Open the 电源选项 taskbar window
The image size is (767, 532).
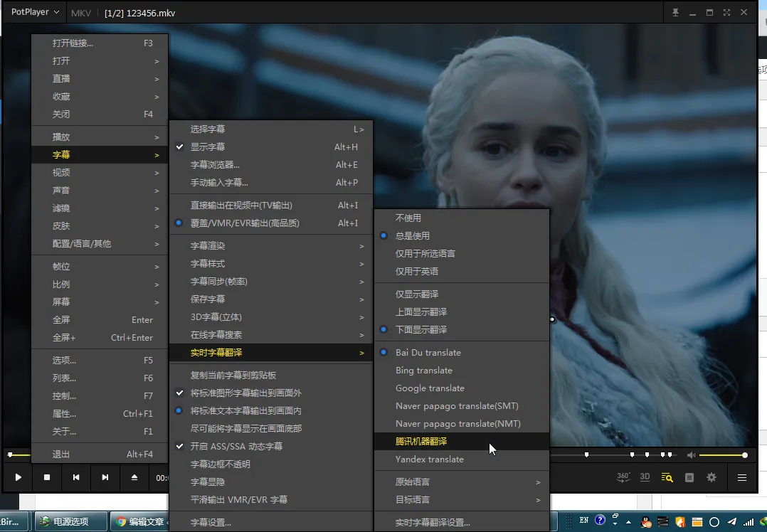pos(71,522)
